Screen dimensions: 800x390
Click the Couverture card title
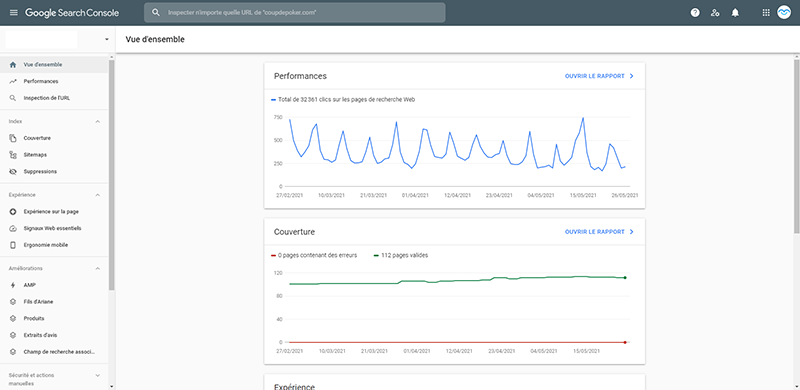pos(294,232)
